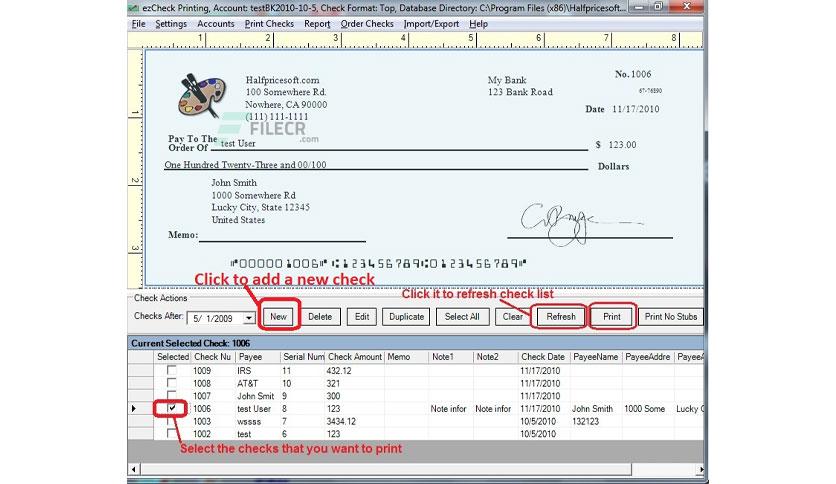Click the amount cell '432.12'
Viewport: 836px width, 484px height.
355,370
